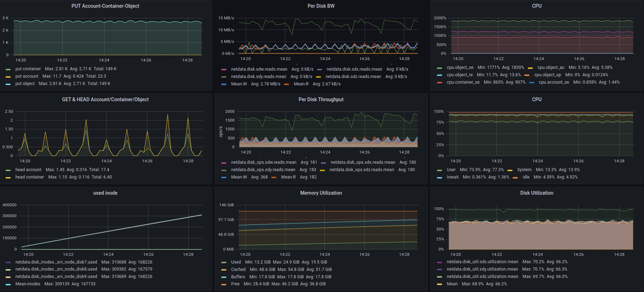Viewport: 644px width, 292px height.
Task: Open the GET & HEAD Account/Container/Object title menu
Action: pyautogui.click(x=105, y=99)
